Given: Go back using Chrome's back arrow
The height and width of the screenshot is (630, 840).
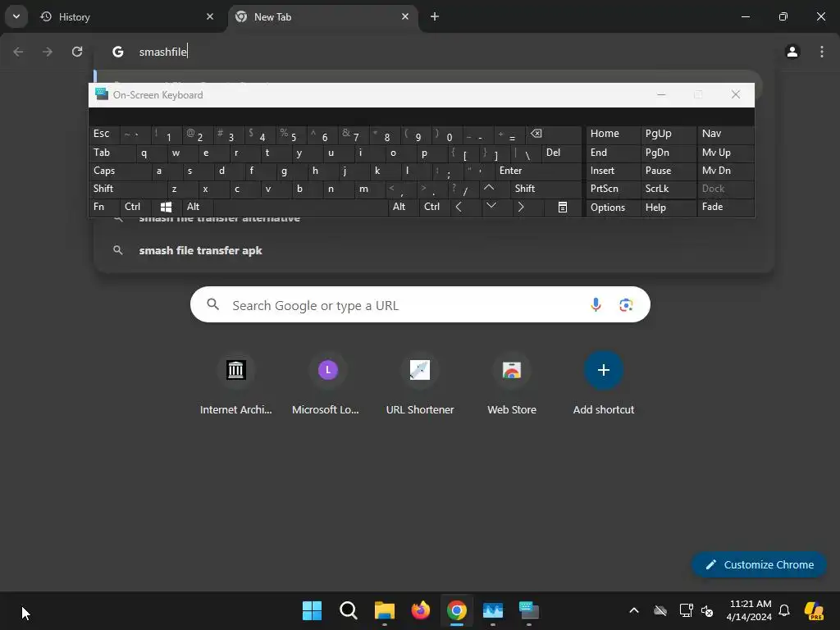Looking at the screenshot, I should (18, 52).
